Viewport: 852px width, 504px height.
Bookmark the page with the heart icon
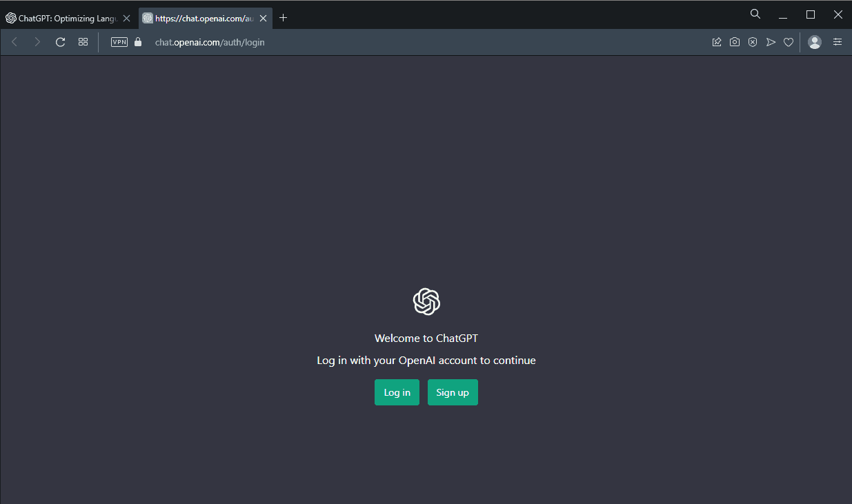(x=789, y=42)
